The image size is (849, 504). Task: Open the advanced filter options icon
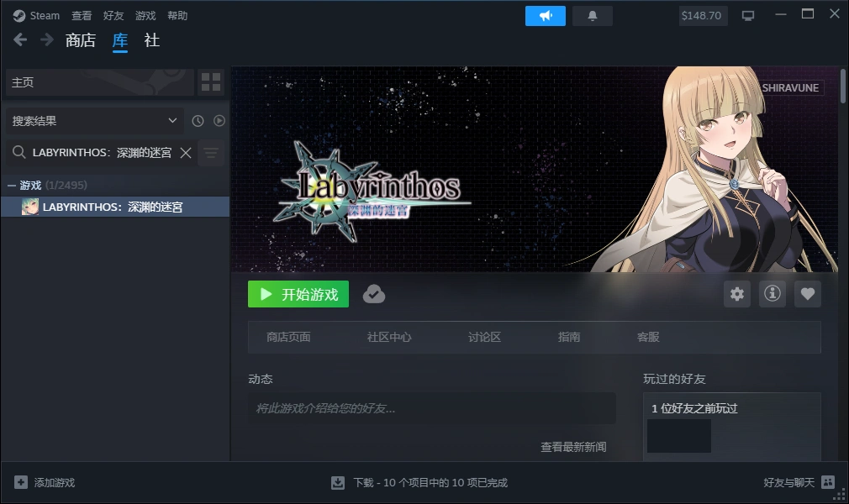point(211,153)
